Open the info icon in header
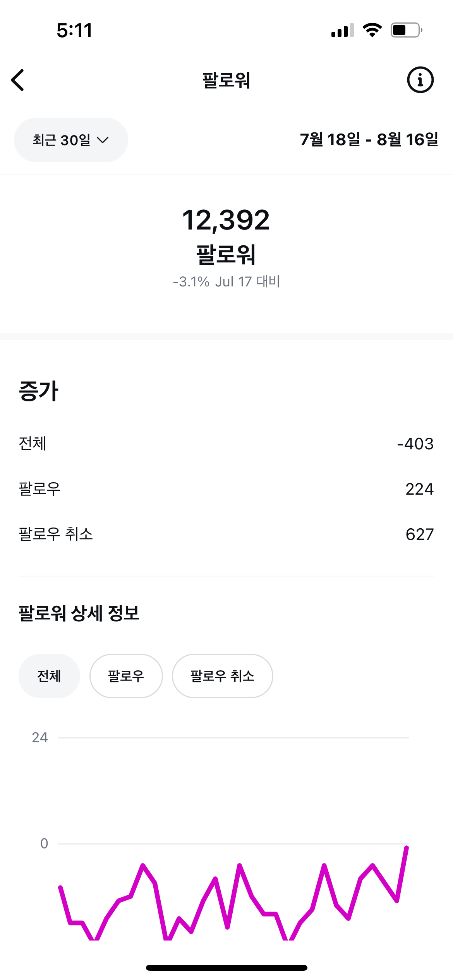453x980 pixels. point(420,80)
